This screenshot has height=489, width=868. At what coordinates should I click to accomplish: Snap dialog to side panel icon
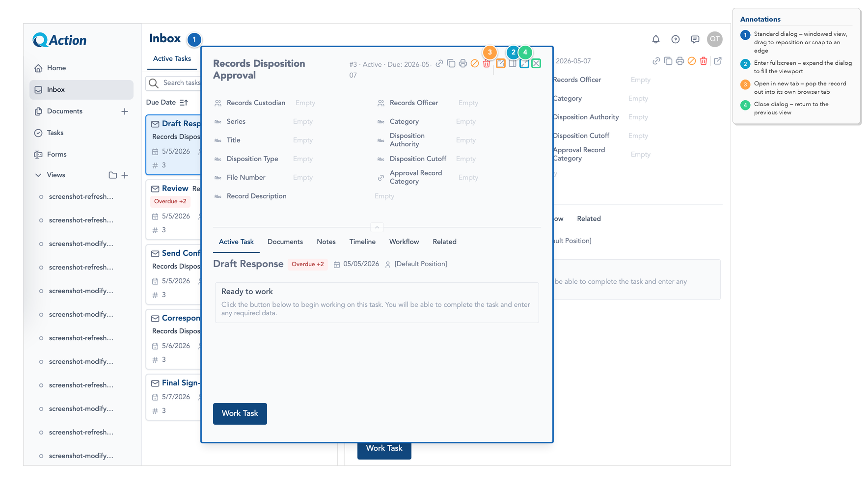pyautogui.click(x=513, y=63)
